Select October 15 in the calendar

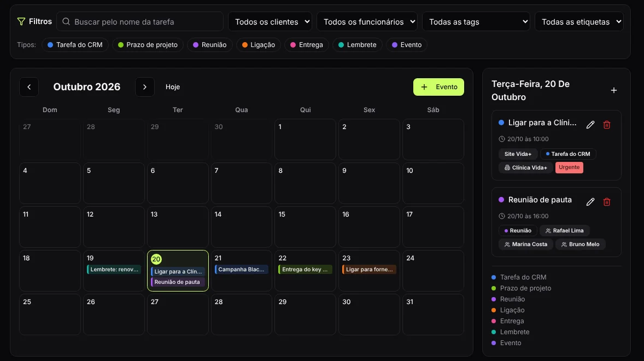[305, 227]
